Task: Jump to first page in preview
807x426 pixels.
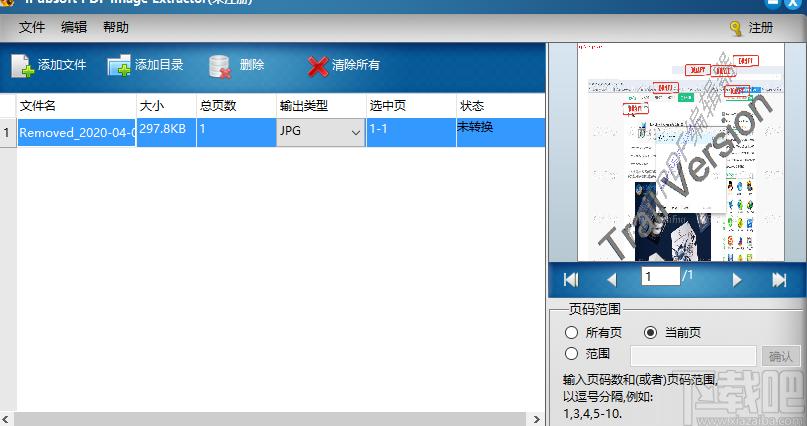Action: pyautogui.click(x=571, y=280)
